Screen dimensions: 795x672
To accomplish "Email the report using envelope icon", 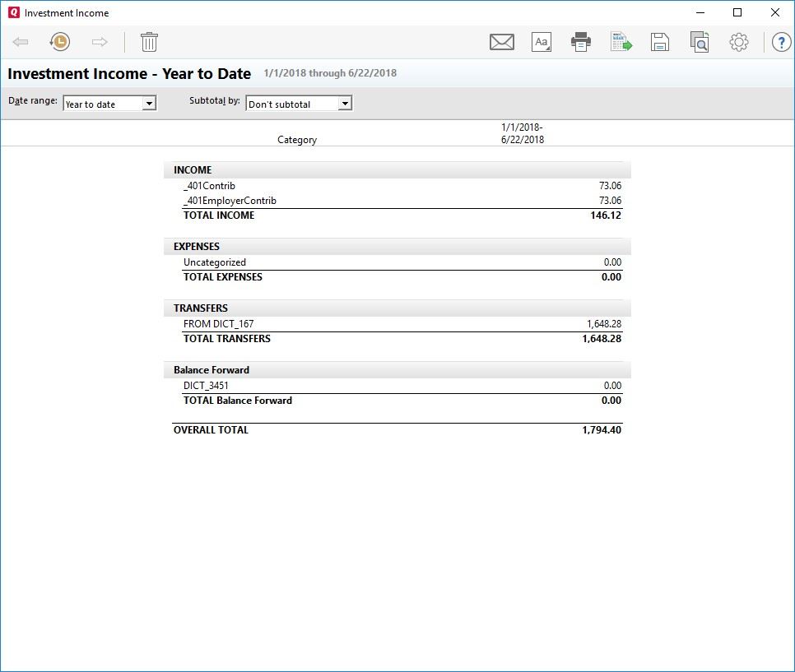I will coord(501,42).
